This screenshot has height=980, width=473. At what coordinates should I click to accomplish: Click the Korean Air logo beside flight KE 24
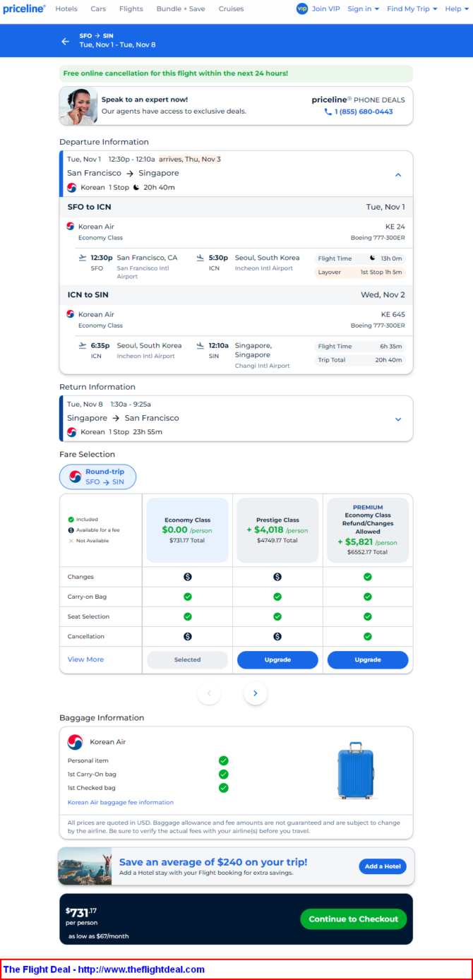(71, 227)
